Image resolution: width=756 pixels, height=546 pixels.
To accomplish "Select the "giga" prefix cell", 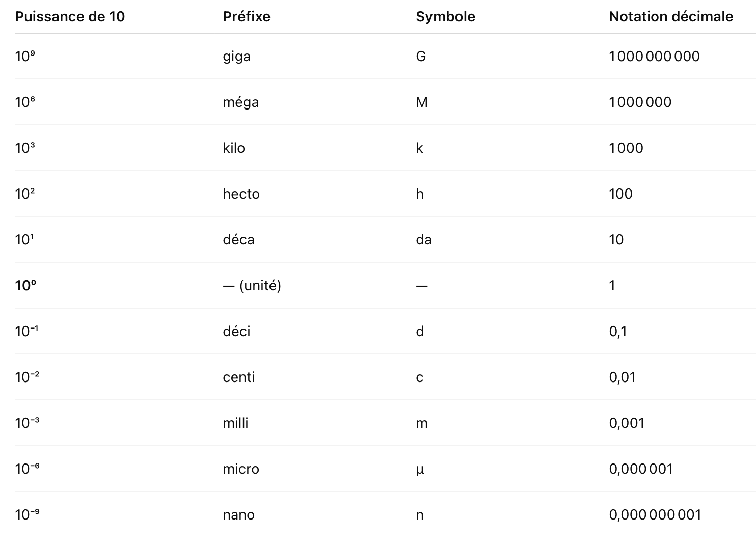I will [236, 56].
